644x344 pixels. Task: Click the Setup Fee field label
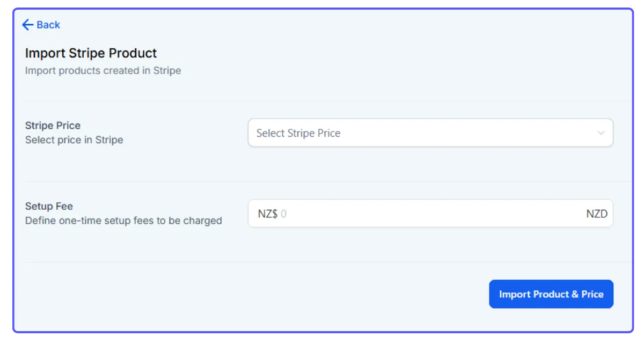(49, 206)
